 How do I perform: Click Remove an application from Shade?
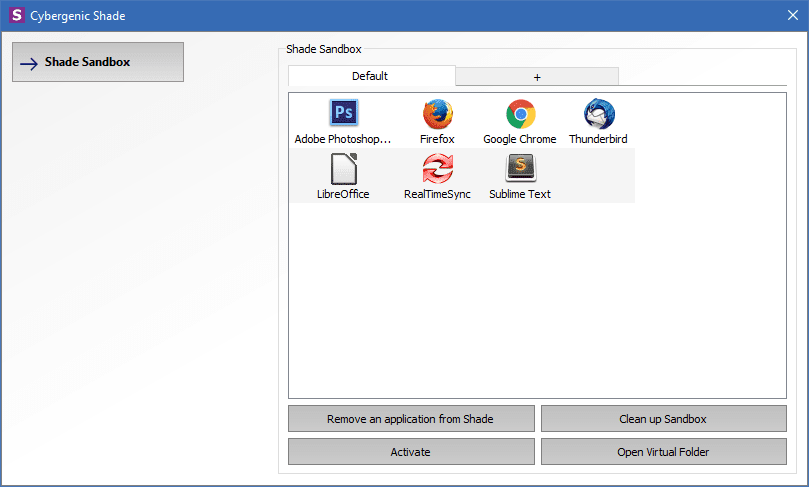(x=411, y=418)
